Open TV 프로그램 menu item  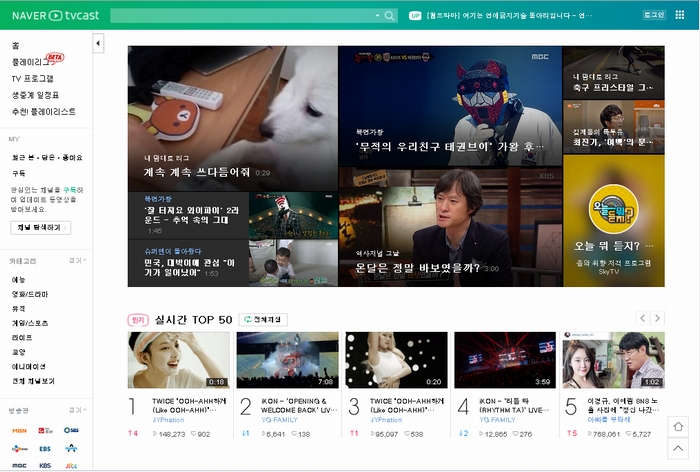click(x=33, y=79)
